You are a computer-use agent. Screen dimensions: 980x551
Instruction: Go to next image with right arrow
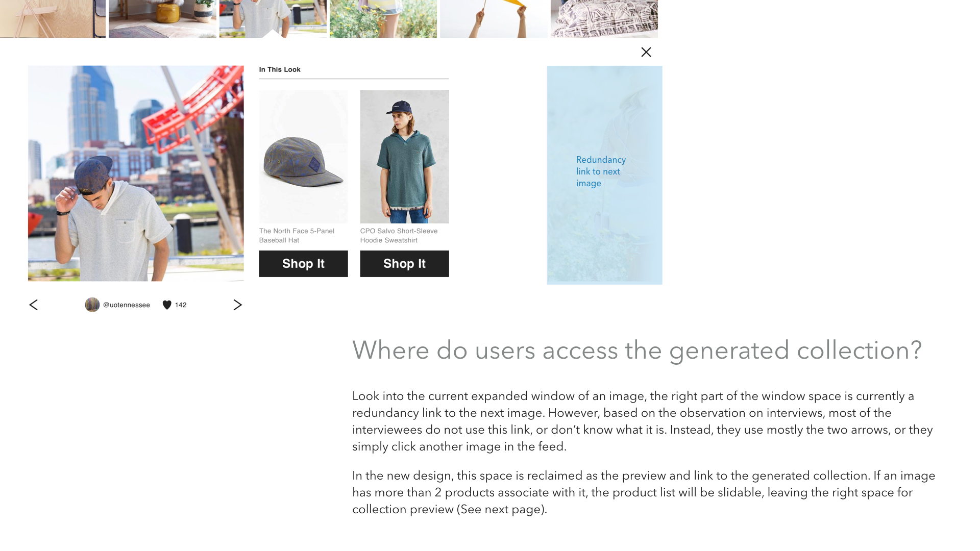click(x=237, y=305)
